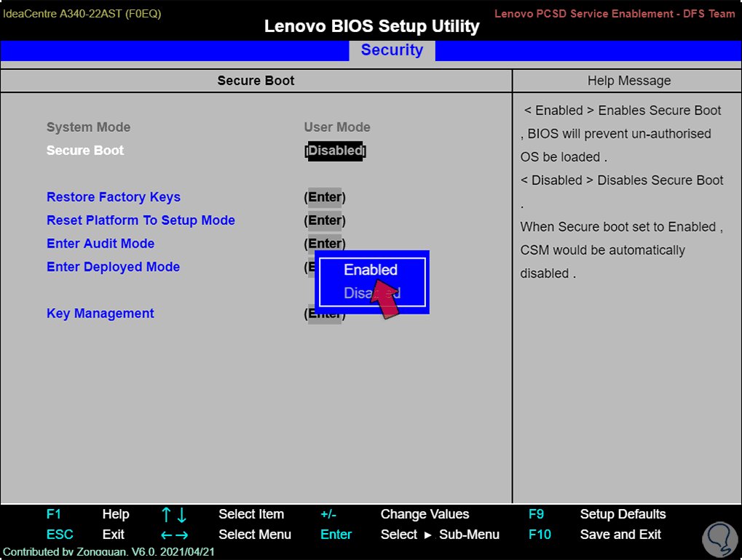742x560 pixels.
Task: Click the Enter value beside Reset Platform To Setup Mode
Action: pos(325,220)
